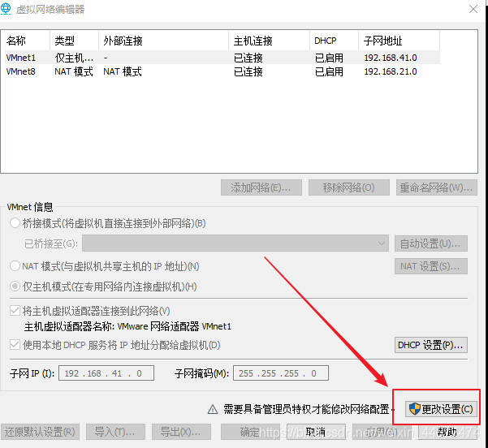Click the Virtual Network Editor globe icon
The height and width of the screenshot is (448, 488).
point(6,9)
